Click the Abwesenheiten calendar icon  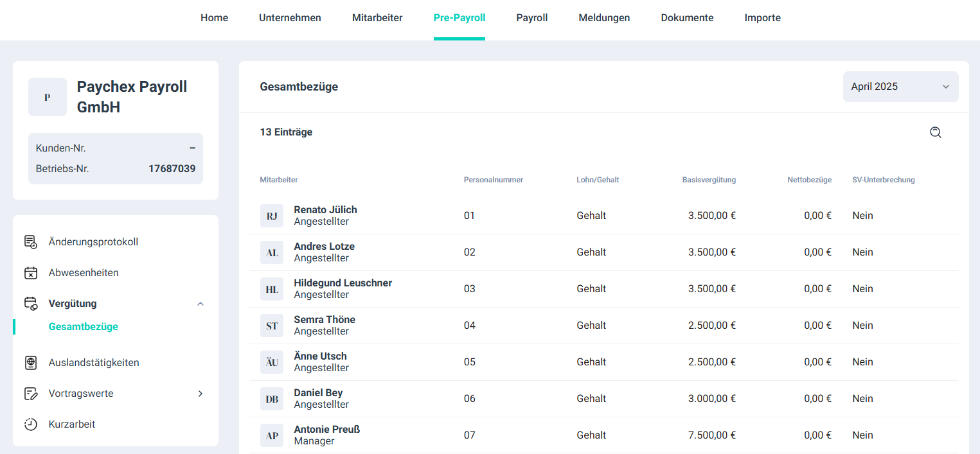pos(31,273)
